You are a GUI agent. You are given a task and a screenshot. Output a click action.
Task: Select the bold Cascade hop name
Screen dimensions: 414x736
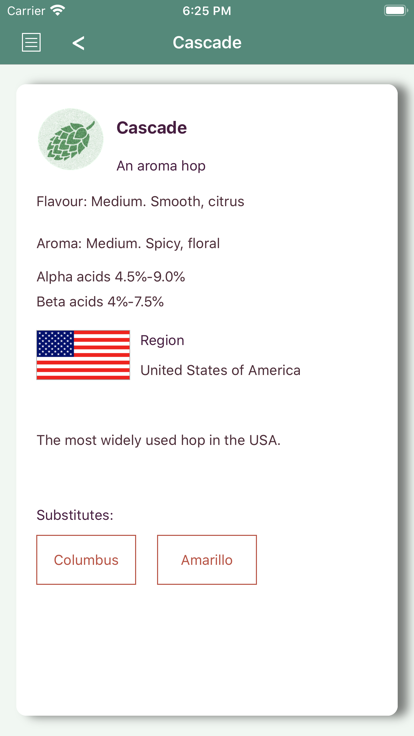click(152, 127)
